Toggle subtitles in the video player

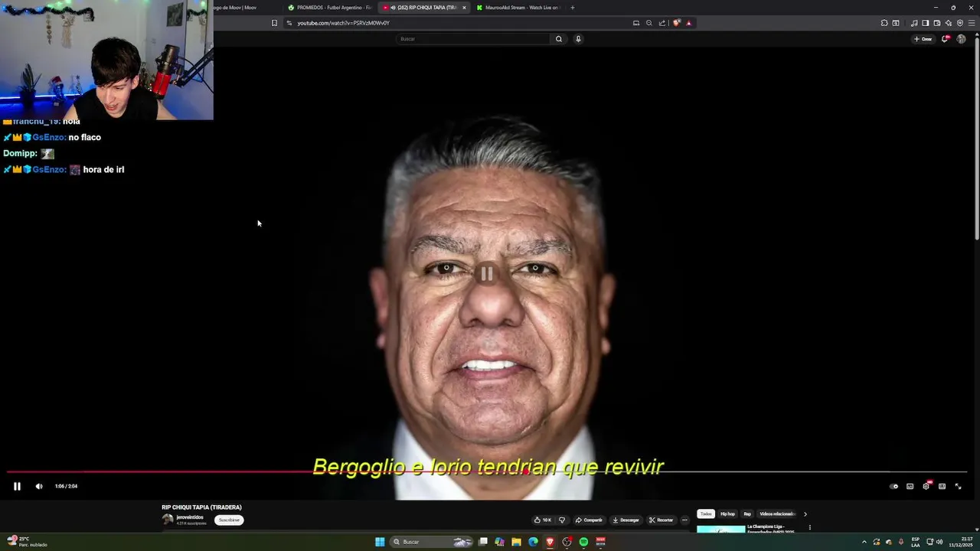910,486
